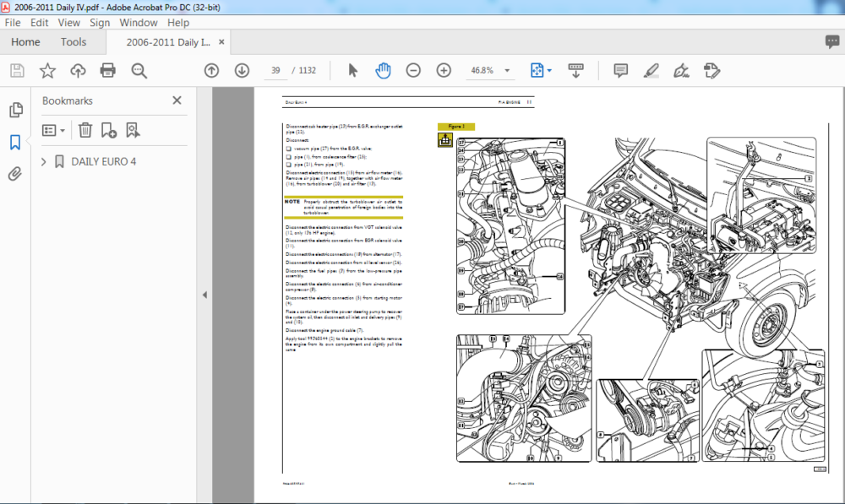Delete the selected bookmark

point(85,130)
